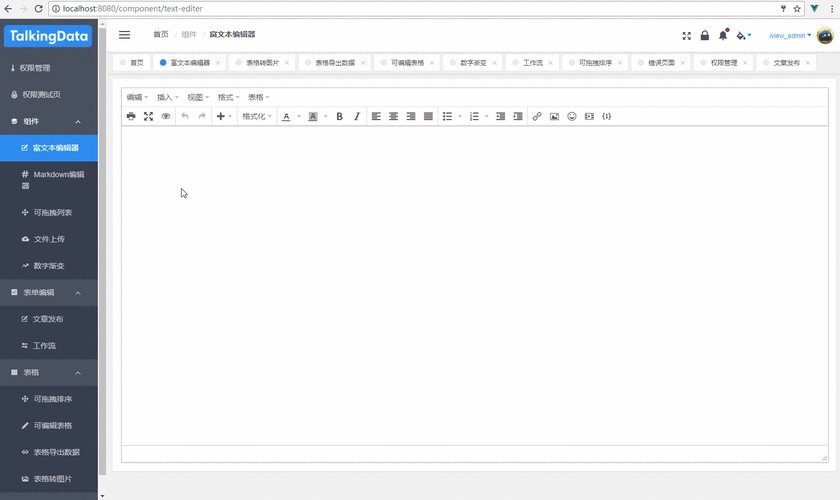
Task: Open the 视图 view menu
Action: click(x=198, y=98)
